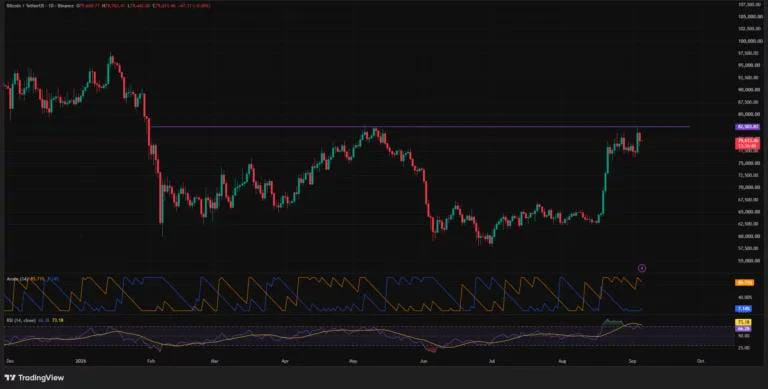Click the Feb label on time axis
Screen dimensions: 768x389
pos(150,360)
